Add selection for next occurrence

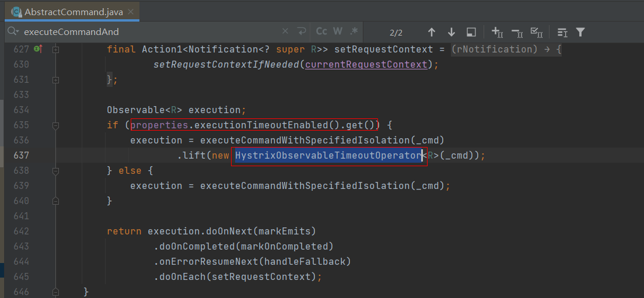click(x=497, y=32)
